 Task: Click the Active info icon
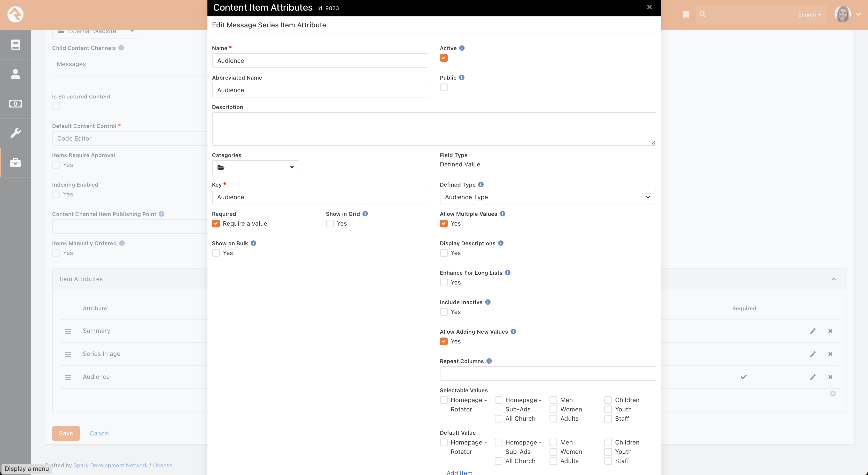click(x=462, y=48)
